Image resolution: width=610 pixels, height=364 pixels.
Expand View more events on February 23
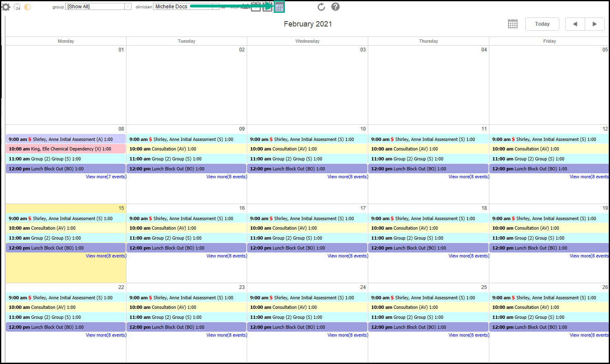click(226, 335)
